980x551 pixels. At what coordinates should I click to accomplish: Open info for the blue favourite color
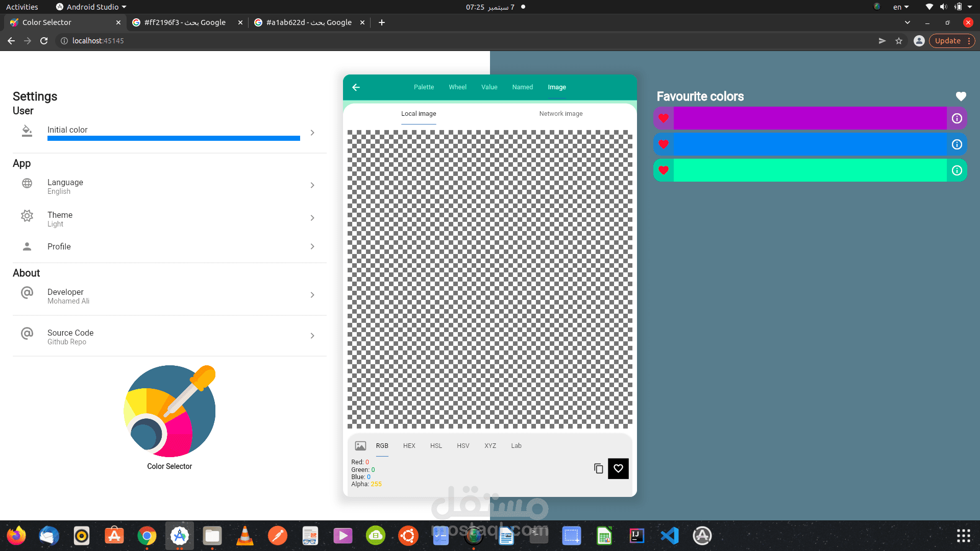[x=957, y=144]
